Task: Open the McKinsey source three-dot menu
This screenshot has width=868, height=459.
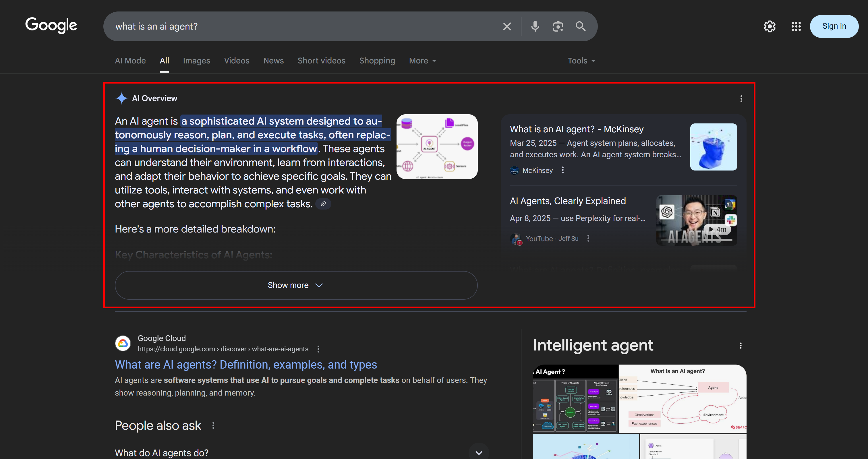Action: coord(562,170)
